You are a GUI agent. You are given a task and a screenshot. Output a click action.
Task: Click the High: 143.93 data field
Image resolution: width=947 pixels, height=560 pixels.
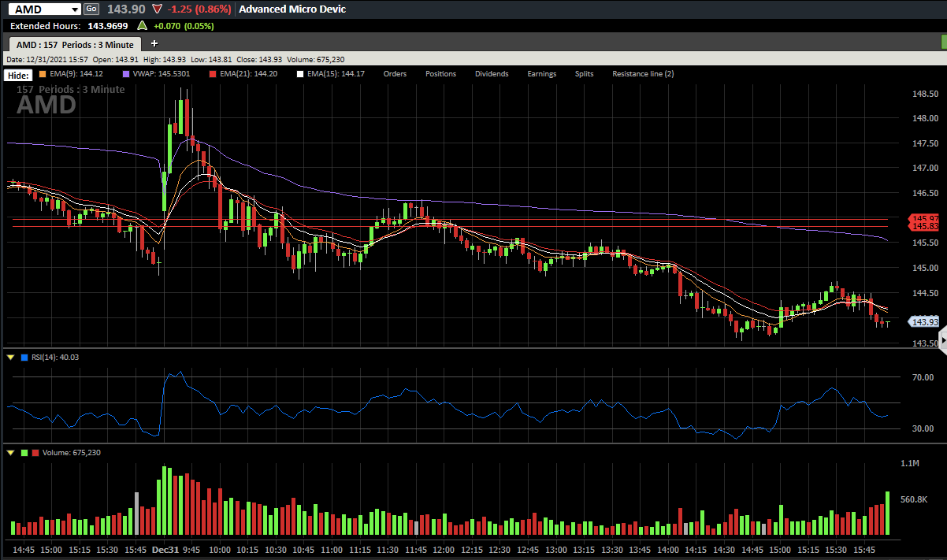164,59
